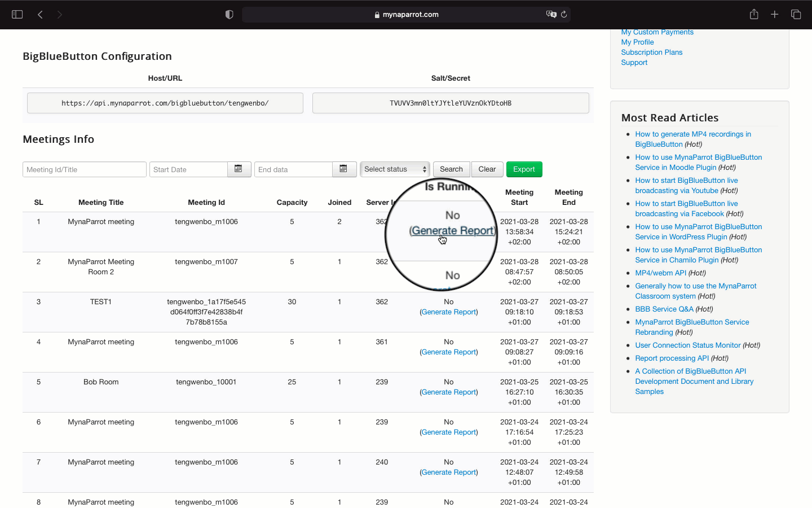This screenshot has height=508, width=812.
Task: Open the End date calendar icon
Action: coord(344,169)
